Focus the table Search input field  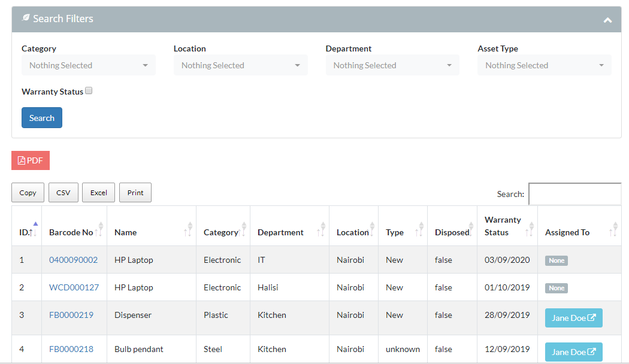(574, 194)
